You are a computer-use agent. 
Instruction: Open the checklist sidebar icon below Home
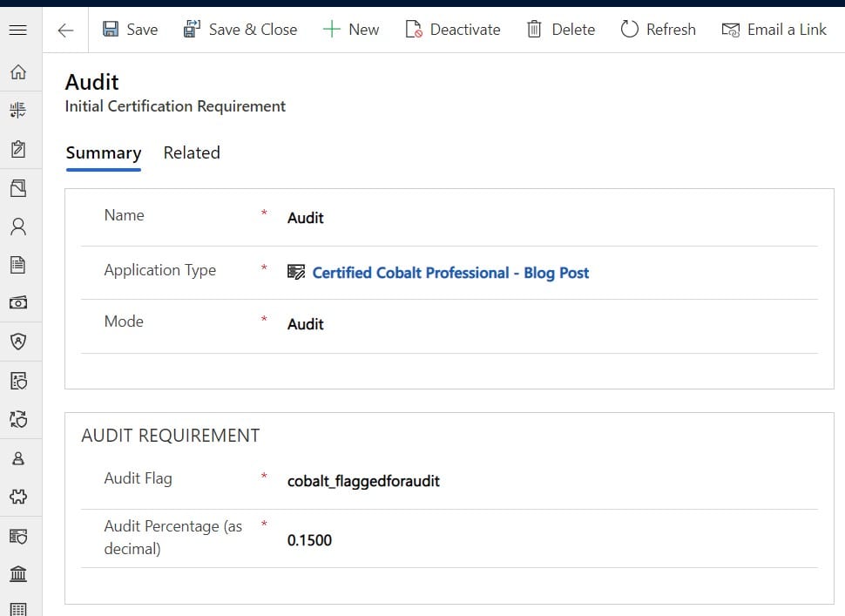click(x=18, y=110)
